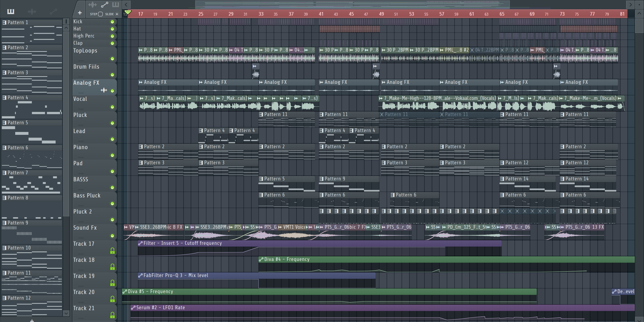Select the Pluck 2 track header
This screenshot has height=322, width=644.
(95, 216)
